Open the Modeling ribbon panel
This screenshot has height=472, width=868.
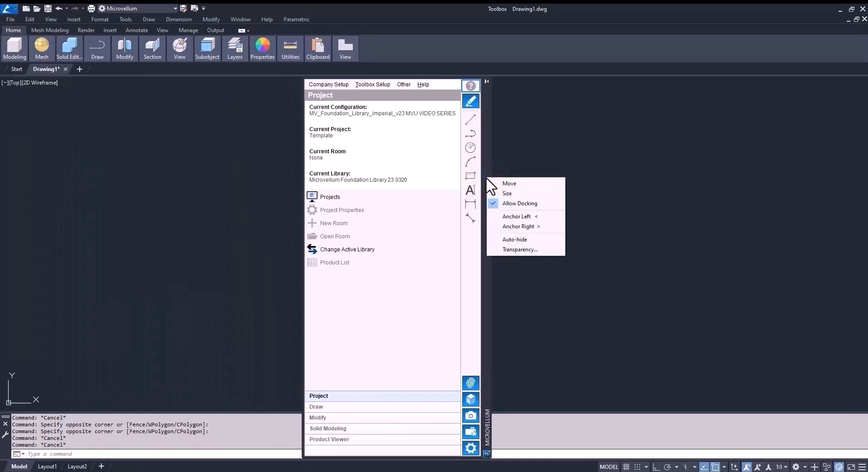pyautogui.click(x=14, y=48)
